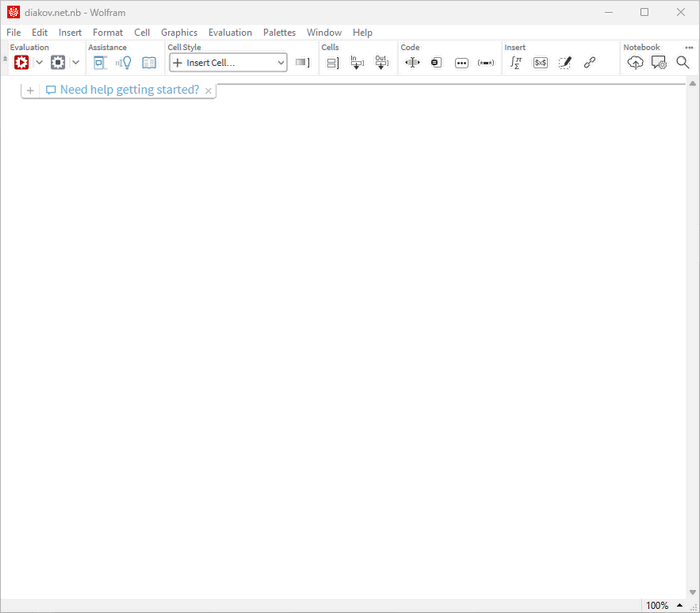The height and width of the screenshot is (613, 700).
Task: Click the hyperlink chain icon
Action: point(590,62)
